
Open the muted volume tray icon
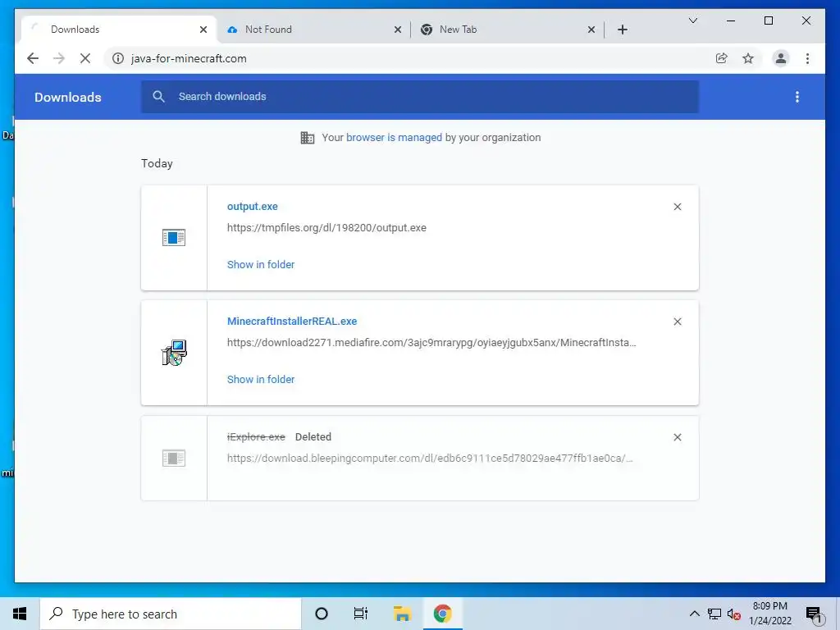pyautogui.click(x=734, y=614)
